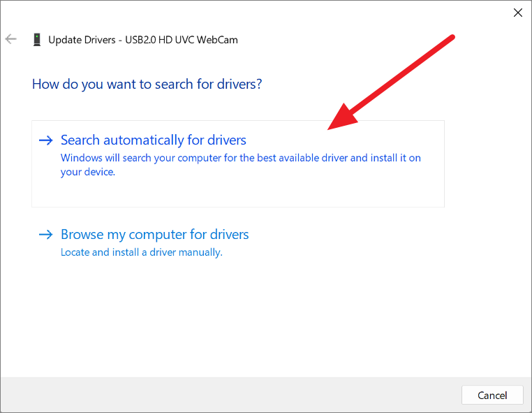Click the 'How do you want to search for drivers?' heading
The height and width of the screenshot is (413, 532).
point(147,84)
